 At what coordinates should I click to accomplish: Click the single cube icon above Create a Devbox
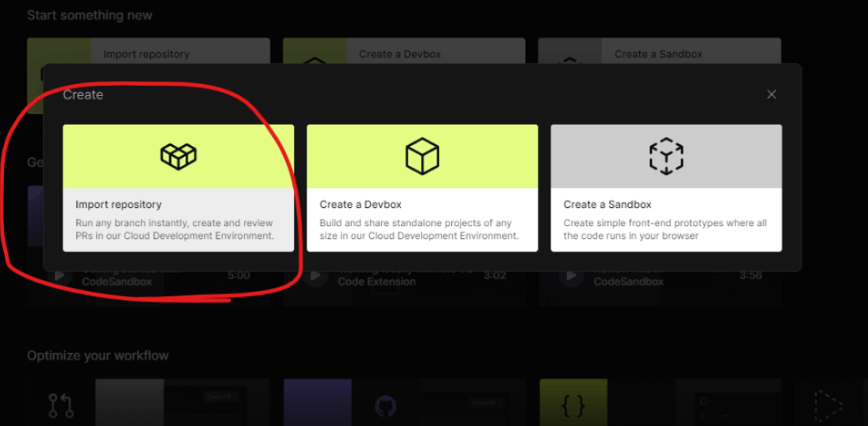click(x=422, y=156)
